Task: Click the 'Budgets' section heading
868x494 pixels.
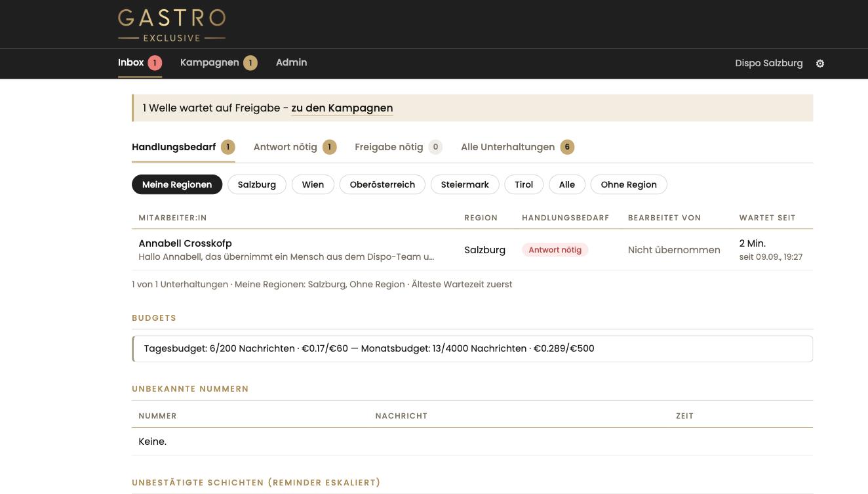Action: pyautogui.click(x=154, y=318)
